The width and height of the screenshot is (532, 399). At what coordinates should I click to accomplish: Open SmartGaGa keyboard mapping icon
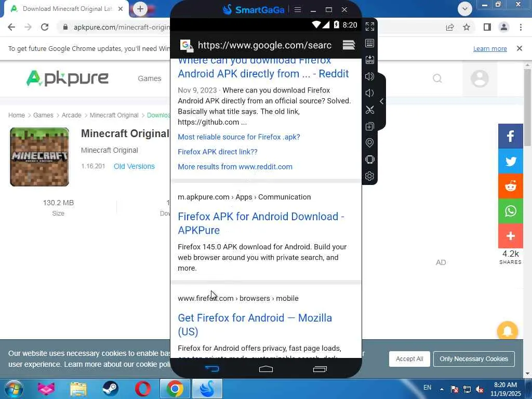click(x=369, y=43)
